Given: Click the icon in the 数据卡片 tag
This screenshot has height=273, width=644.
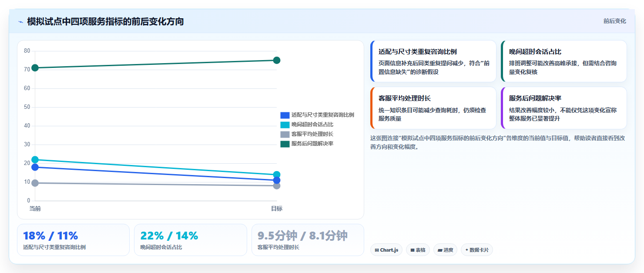Looking at the screenshot, I should (x=466, y=250).
